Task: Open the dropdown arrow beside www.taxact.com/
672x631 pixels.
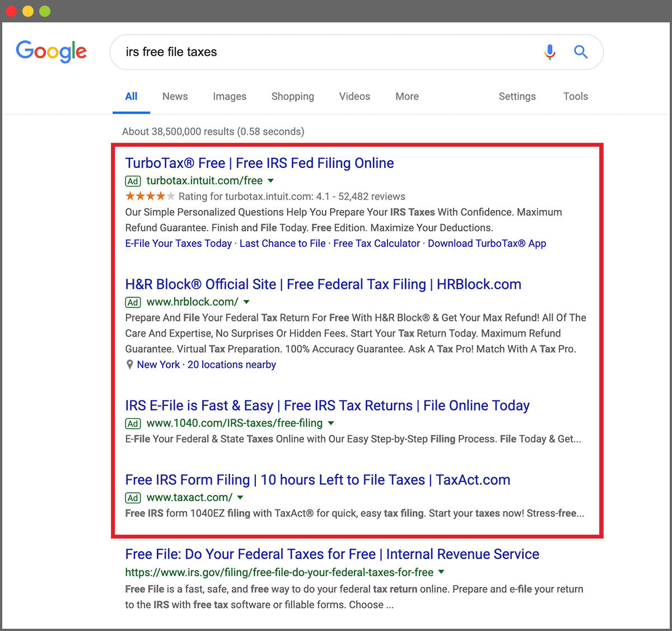Action: [x=240, y=497]
